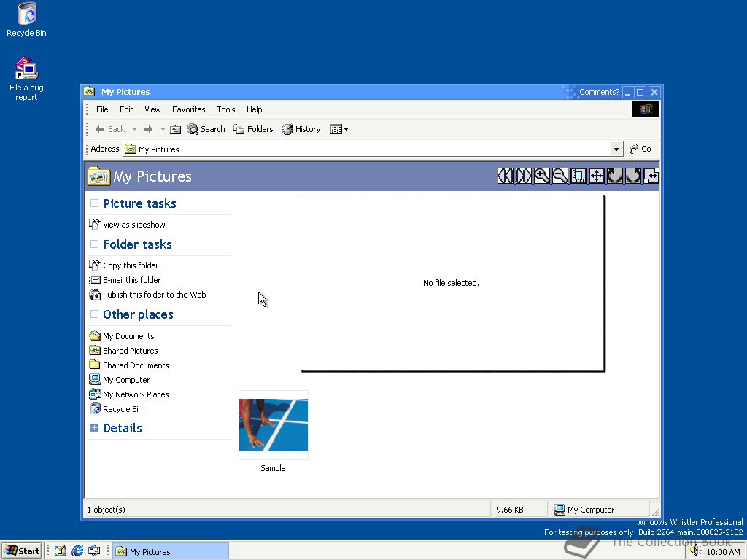Show the next image in preview toolbar
The width and height of the screenshot is (747, 560).
coord(523,176)
